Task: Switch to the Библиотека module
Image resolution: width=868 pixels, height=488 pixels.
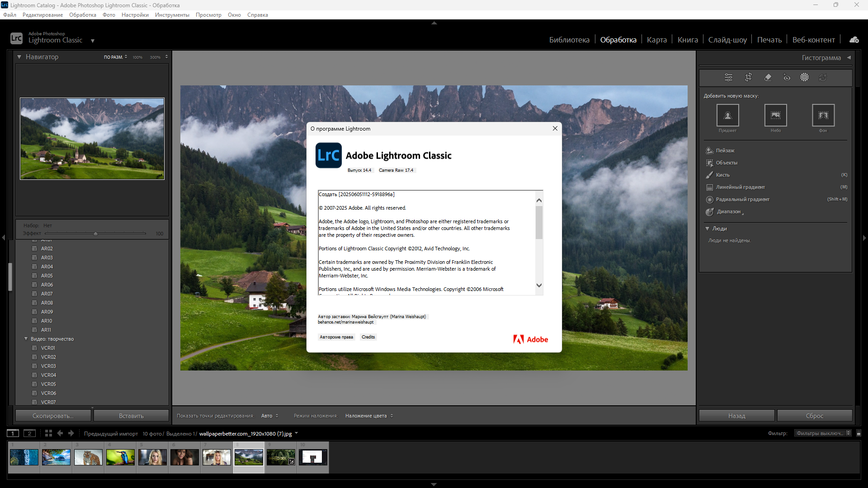Action: point(569,40)
